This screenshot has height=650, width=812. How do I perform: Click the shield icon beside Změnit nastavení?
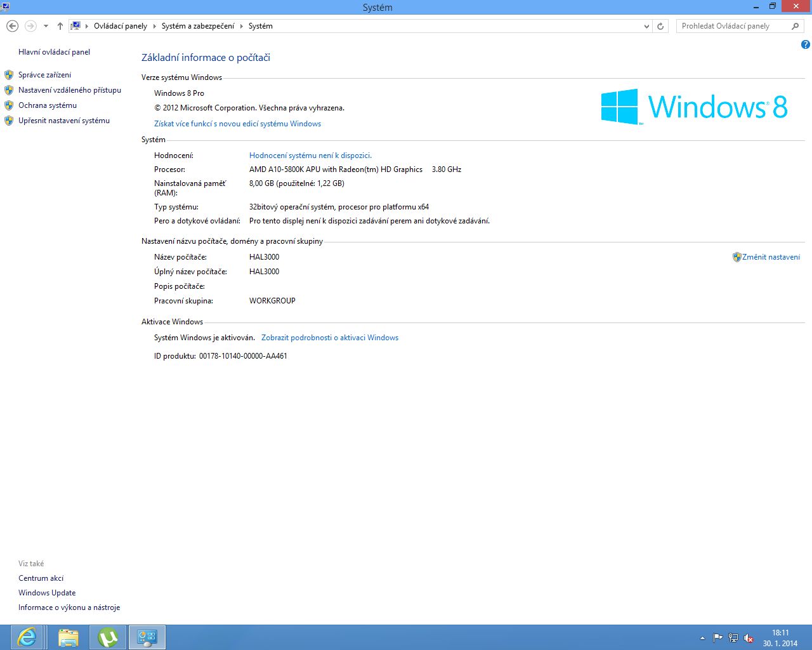coord(737,257)
